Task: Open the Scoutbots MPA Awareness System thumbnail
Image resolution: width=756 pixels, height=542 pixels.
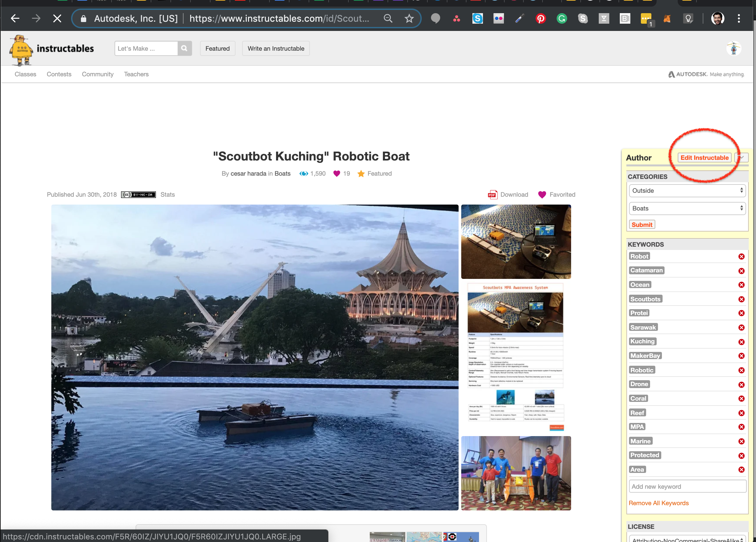Action: pos(516,357)
